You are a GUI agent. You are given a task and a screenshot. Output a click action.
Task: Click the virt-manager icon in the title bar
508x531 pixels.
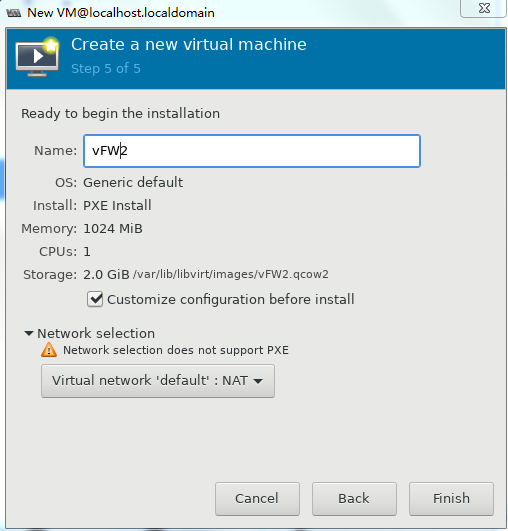click(x=14, y=13)
